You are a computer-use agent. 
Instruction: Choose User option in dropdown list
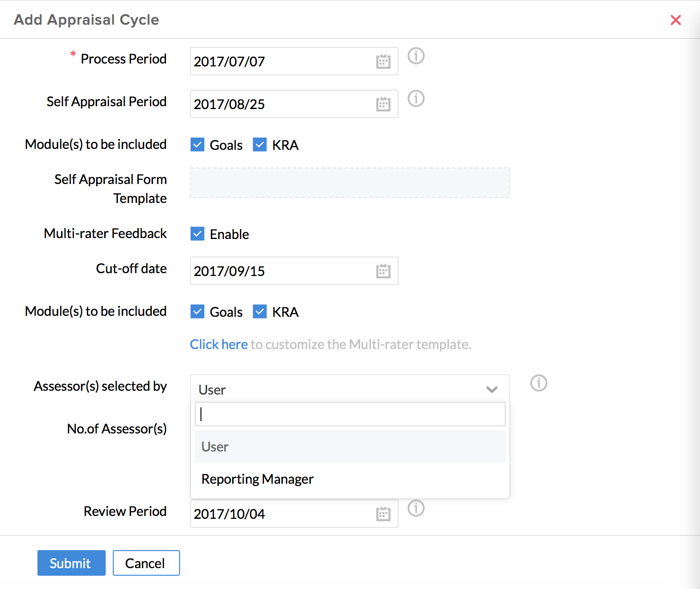point(215,447)
